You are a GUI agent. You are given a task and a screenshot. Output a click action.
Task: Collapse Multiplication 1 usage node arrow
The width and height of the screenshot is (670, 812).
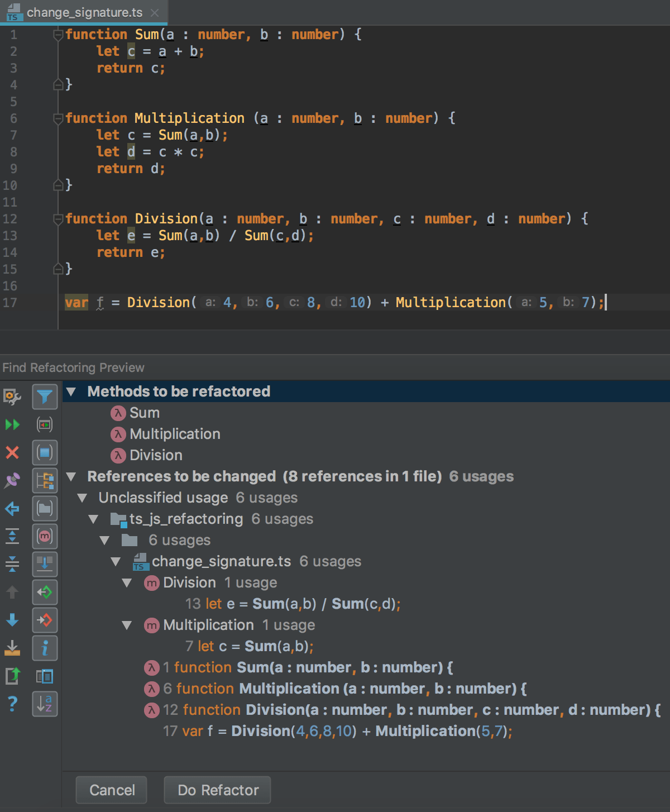click(x=127, y=625)
